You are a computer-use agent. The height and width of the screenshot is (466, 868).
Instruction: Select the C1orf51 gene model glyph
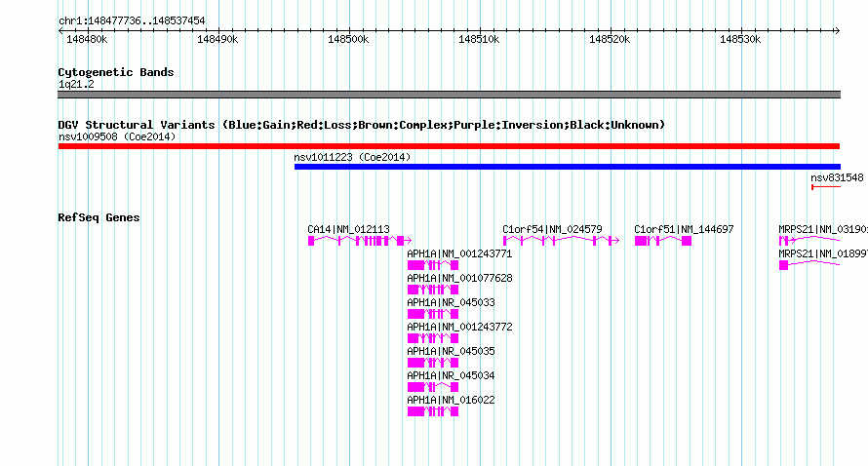pyautogui.click(x=663, y=241)
